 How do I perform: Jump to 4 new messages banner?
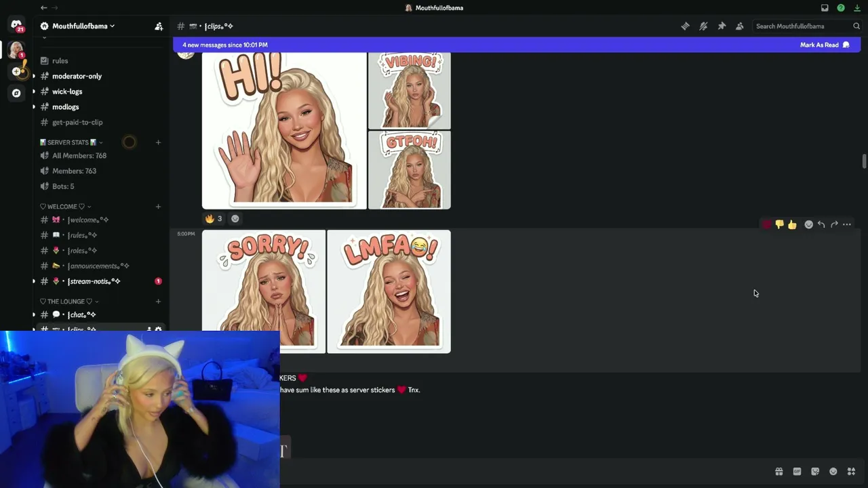pyautogui.click(x=225, y=45)
